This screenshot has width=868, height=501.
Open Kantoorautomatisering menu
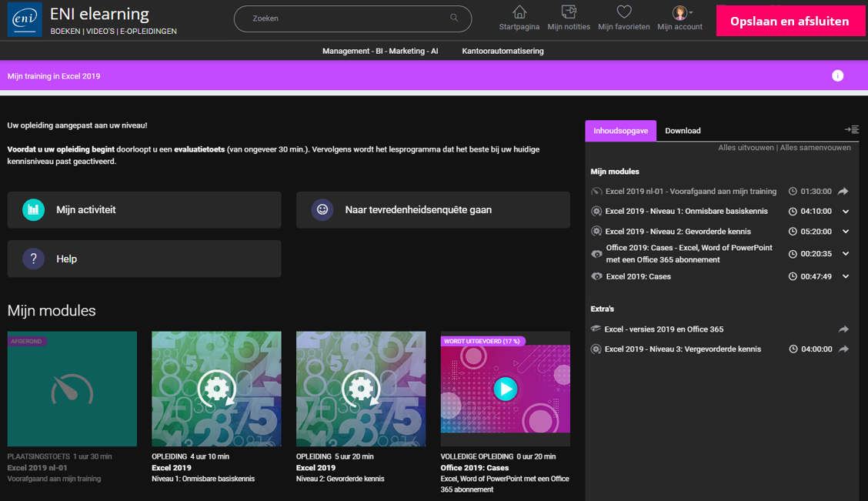click(502, 51)
